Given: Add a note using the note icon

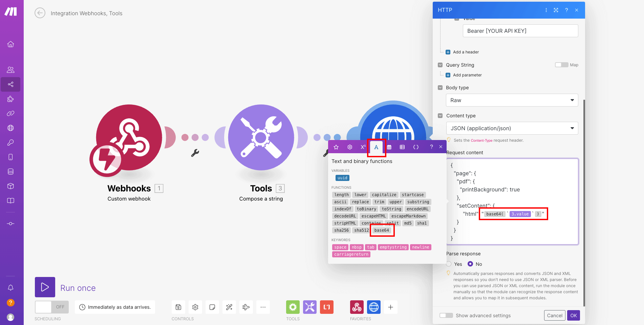Looking at the screenshot, I should pyautogui.click(x=212, y=307).
